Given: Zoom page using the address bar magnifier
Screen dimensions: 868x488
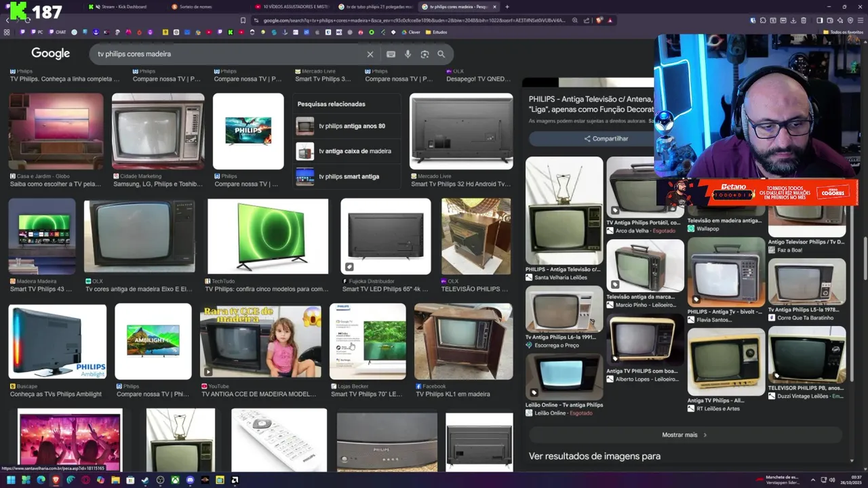Looking at the screenshot, I should click(574, 20).
